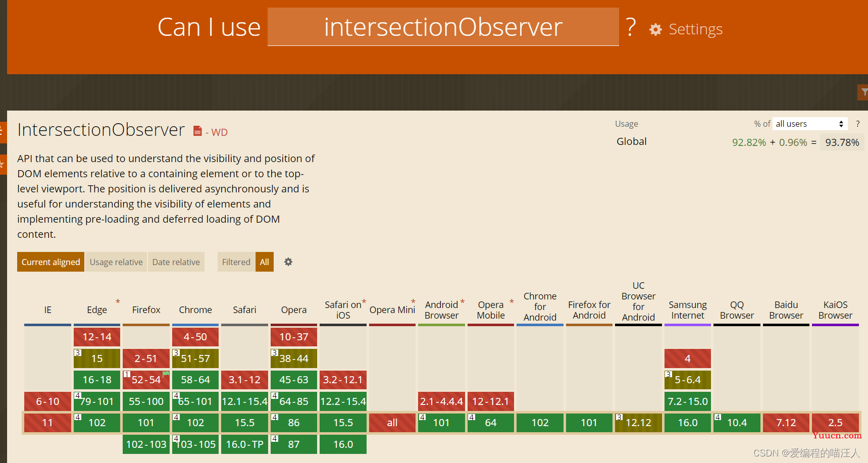The height and width of the screenshot is (463, 868).
Task: Focus the intersectionObserver search field
Action: tap(443, 27)
